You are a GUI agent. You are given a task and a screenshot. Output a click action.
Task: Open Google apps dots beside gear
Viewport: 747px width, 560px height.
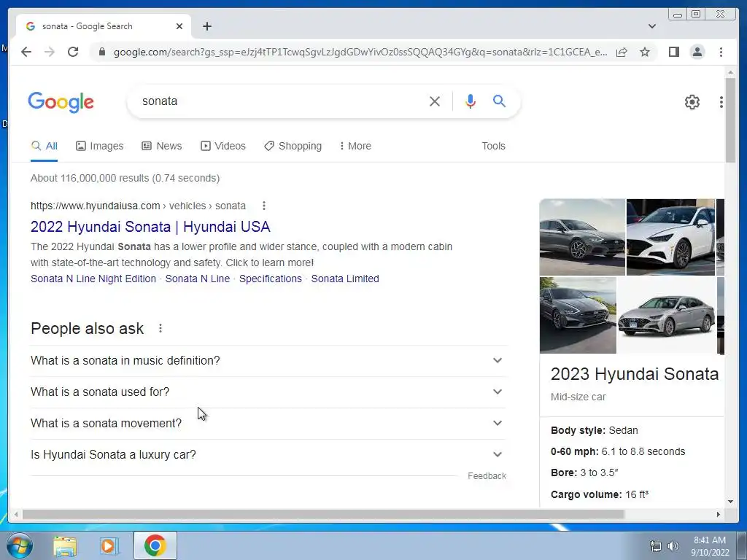pyautogui.click(x=721, y=102)
